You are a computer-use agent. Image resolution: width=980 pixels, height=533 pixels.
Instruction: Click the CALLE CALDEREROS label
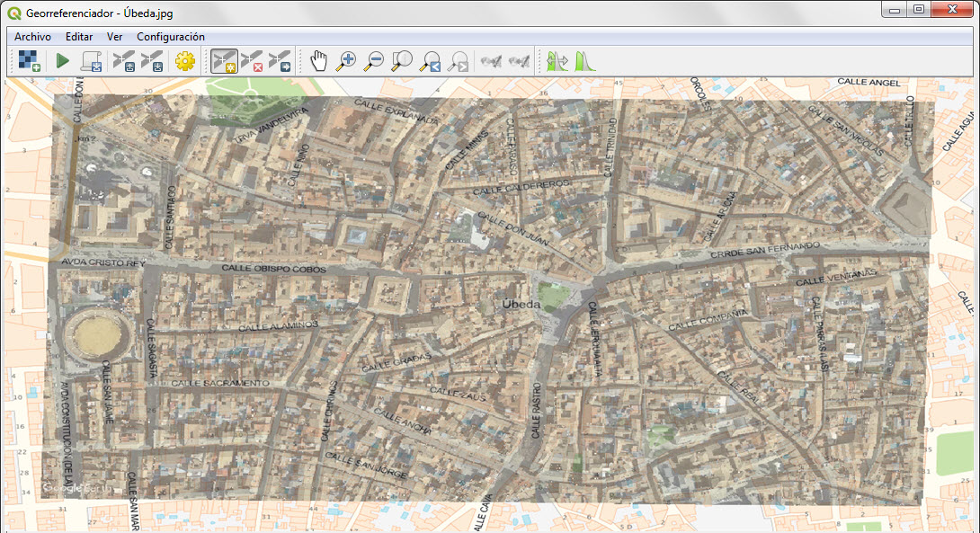(521, 186)
